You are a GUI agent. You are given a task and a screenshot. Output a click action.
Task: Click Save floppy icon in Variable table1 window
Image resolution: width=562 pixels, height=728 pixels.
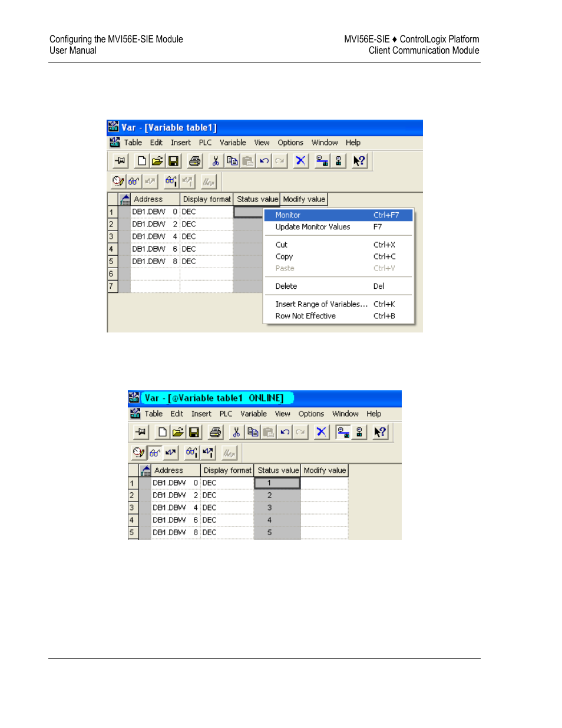point(173,161)
